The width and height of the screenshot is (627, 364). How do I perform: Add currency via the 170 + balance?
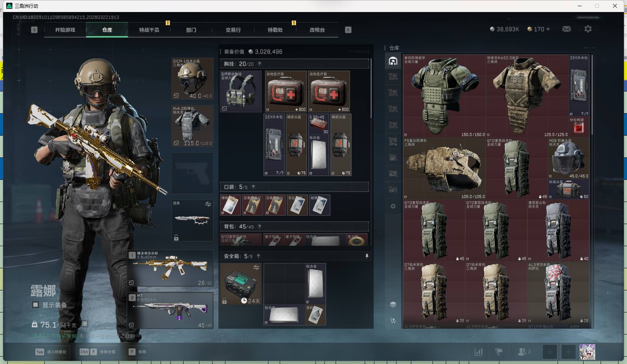(539, 29)
